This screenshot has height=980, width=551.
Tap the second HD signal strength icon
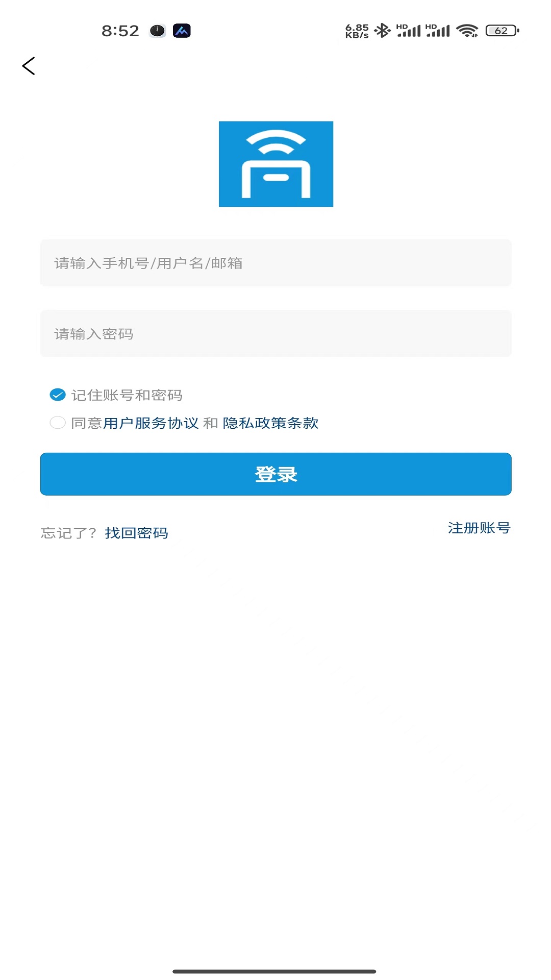pyautogui.click(x=438, y=31)
